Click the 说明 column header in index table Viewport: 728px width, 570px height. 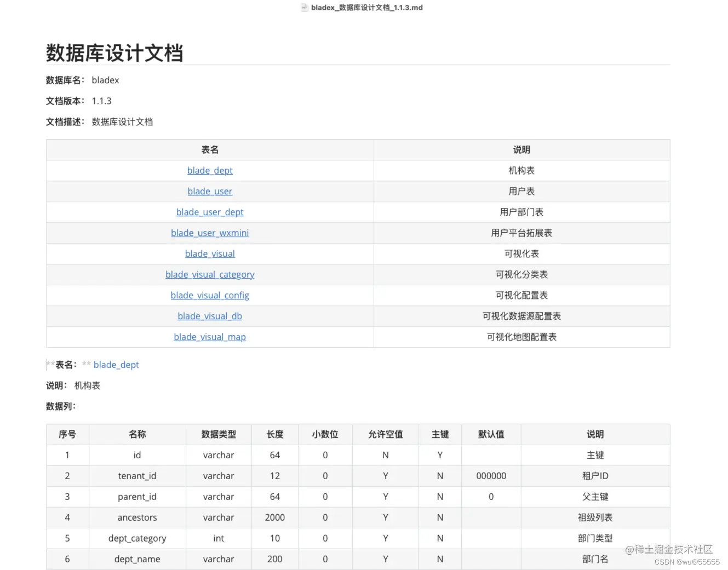pos(521,149)
